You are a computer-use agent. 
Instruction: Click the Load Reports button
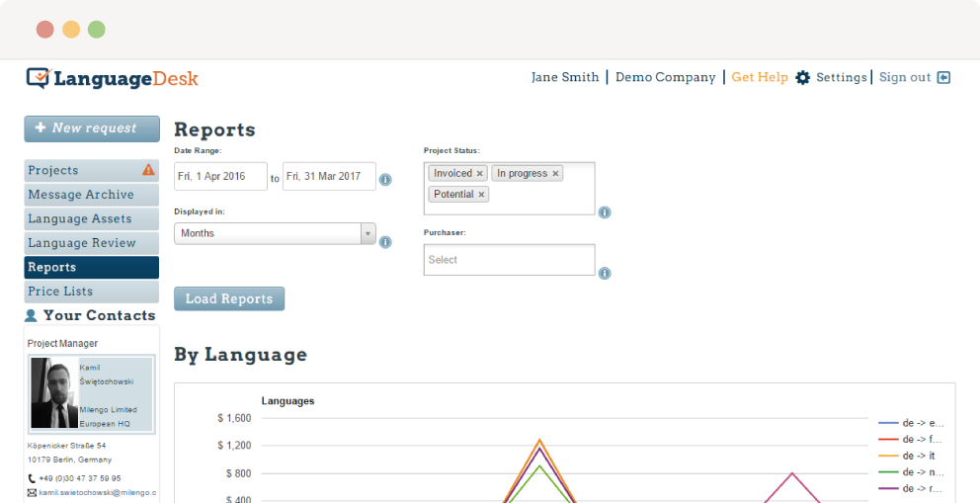click(x=229, y=298)
